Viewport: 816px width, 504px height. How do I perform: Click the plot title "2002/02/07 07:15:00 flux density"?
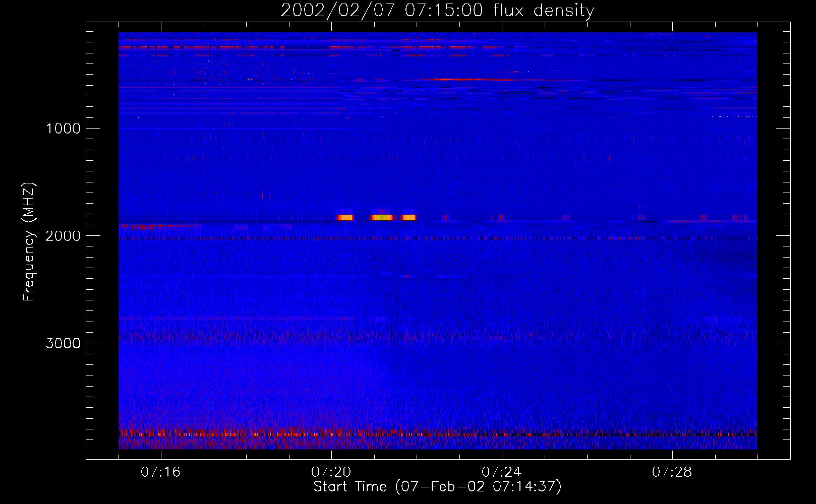(437, 10)
